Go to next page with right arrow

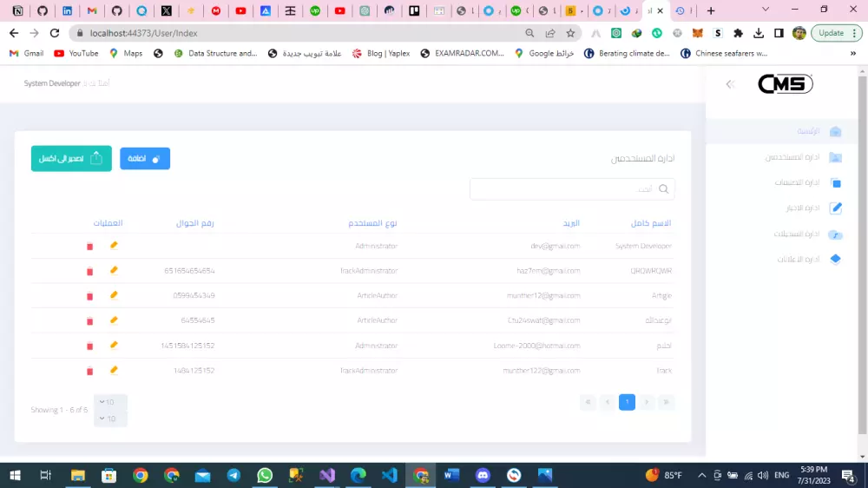(646, 401)
